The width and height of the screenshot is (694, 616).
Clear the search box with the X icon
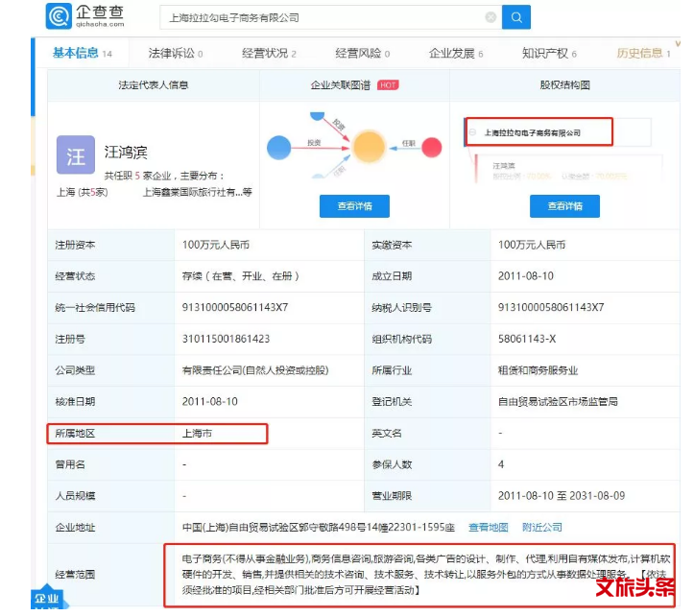click(491, 17)
